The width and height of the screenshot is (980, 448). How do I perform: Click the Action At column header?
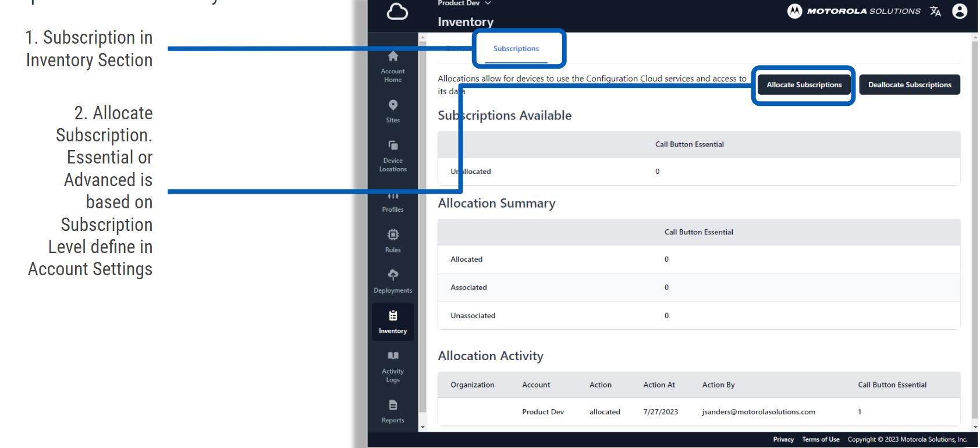pos(659,385)
